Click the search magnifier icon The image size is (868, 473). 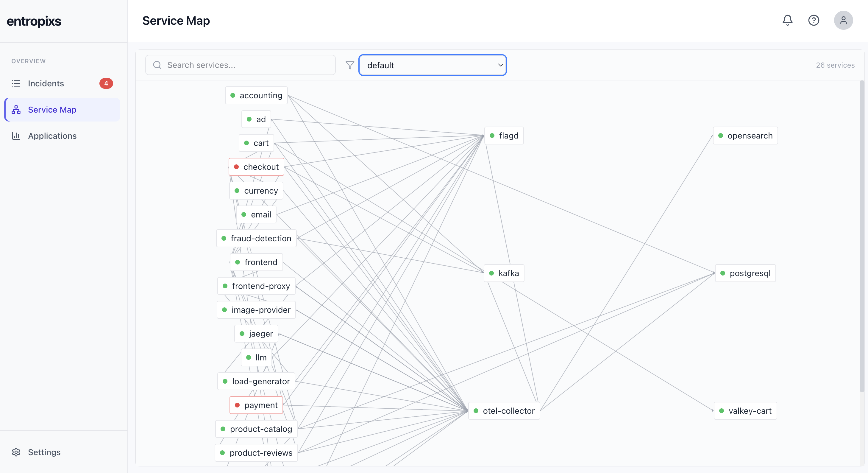157,65
